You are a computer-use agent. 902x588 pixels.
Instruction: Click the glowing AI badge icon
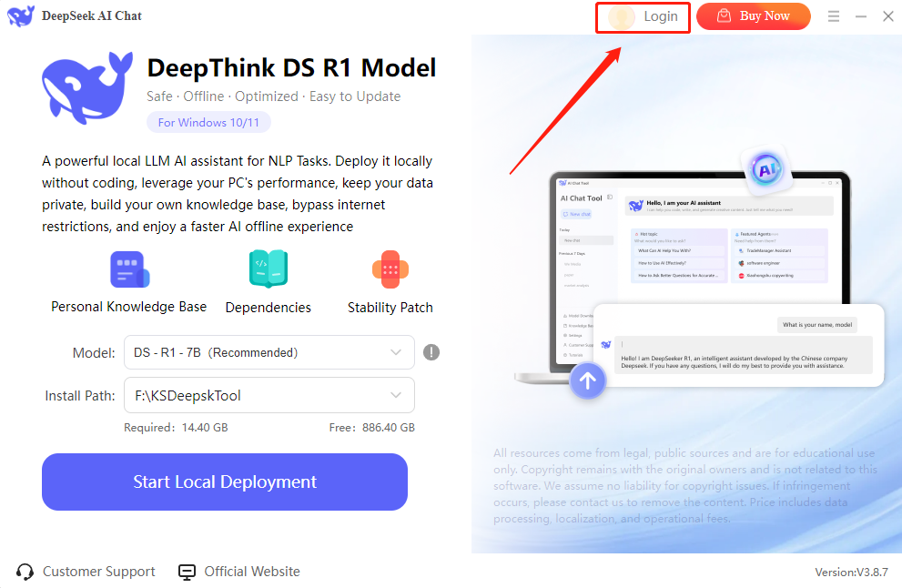coord(766,169)
